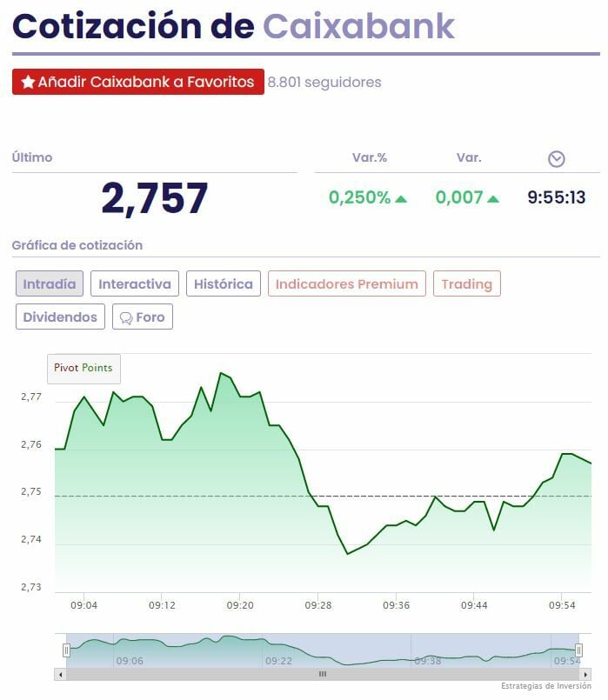Open Indicadores Premium tab
This screenshot has height=700, width=608.
pyautogui.click(x=347, y=283)
